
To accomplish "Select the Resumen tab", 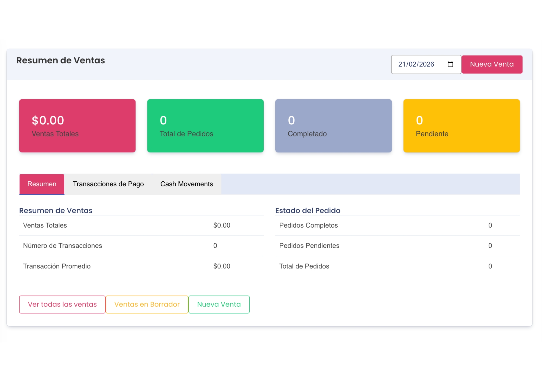I will (x=42, y=184).
